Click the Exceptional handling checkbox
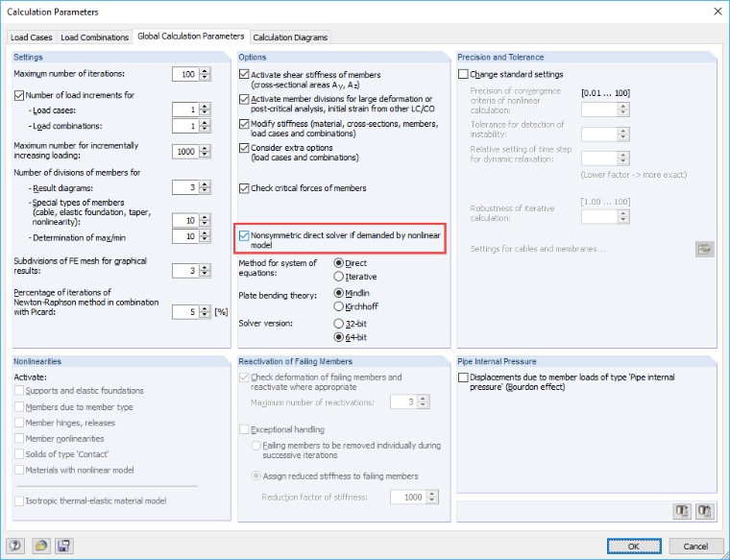The height and width of the screenshot is (560, 730). tap(244, 429)
